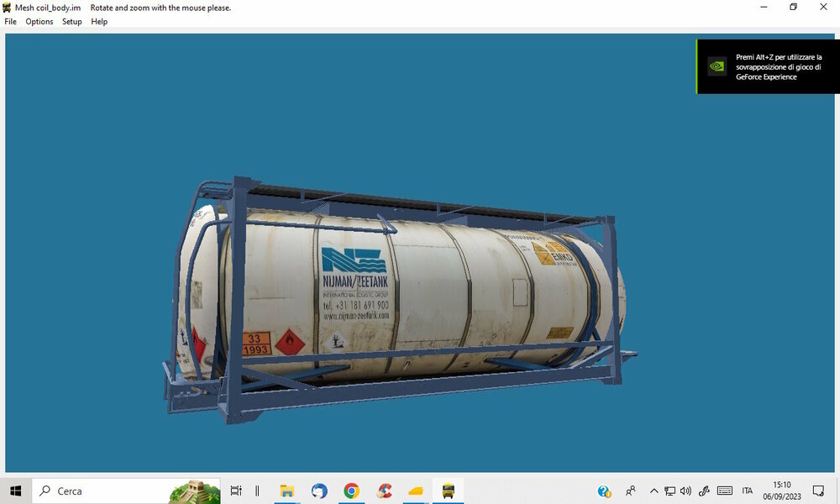840x504 pixels.
Task: Open the volume speaker tray icon
Action: coord(685,491)
